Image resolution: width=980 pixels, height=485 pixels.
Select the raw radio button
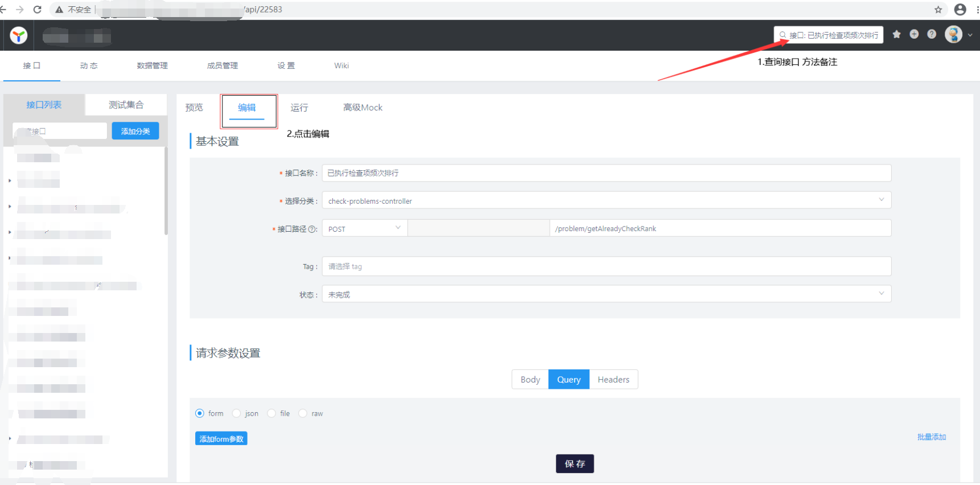click(x=303, y=413)
